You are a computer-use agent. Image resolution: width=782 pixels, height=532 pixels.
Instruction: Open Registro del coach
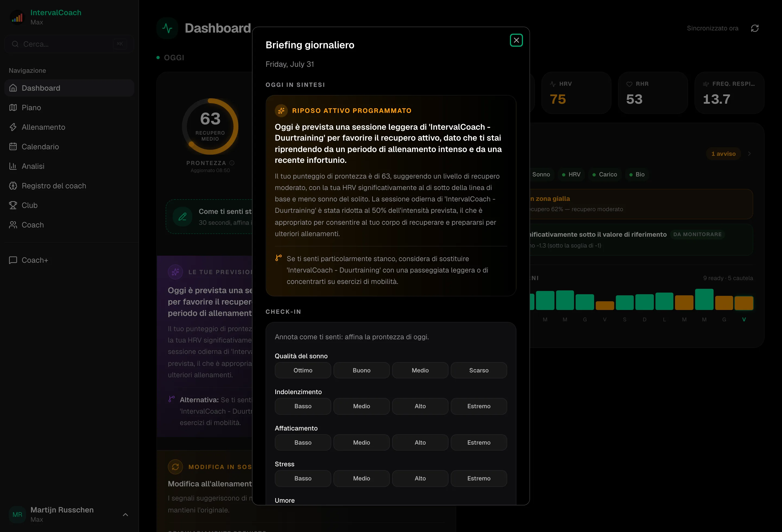[69, 186]
